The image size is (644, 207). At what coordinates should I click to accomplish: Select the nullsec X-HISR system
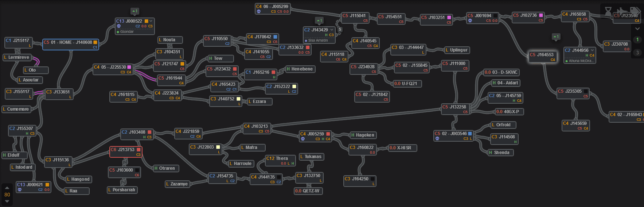click(x=402, y=148)
